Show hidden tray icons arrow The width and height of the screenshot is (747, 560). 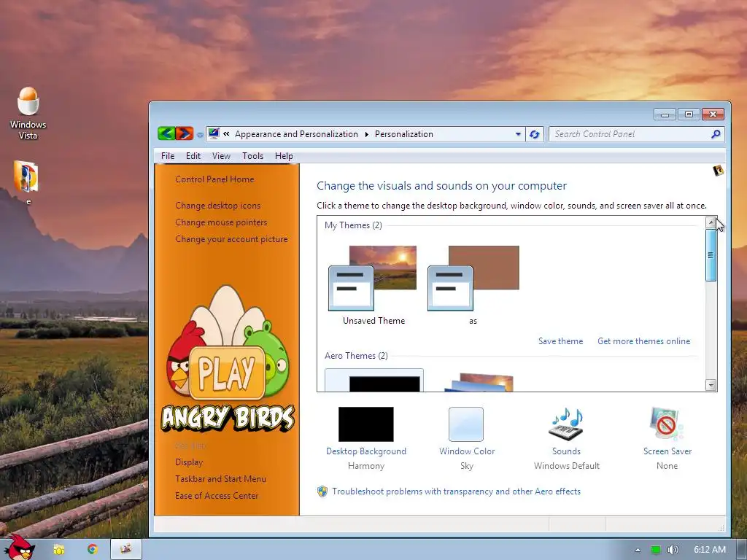[638, 550]
